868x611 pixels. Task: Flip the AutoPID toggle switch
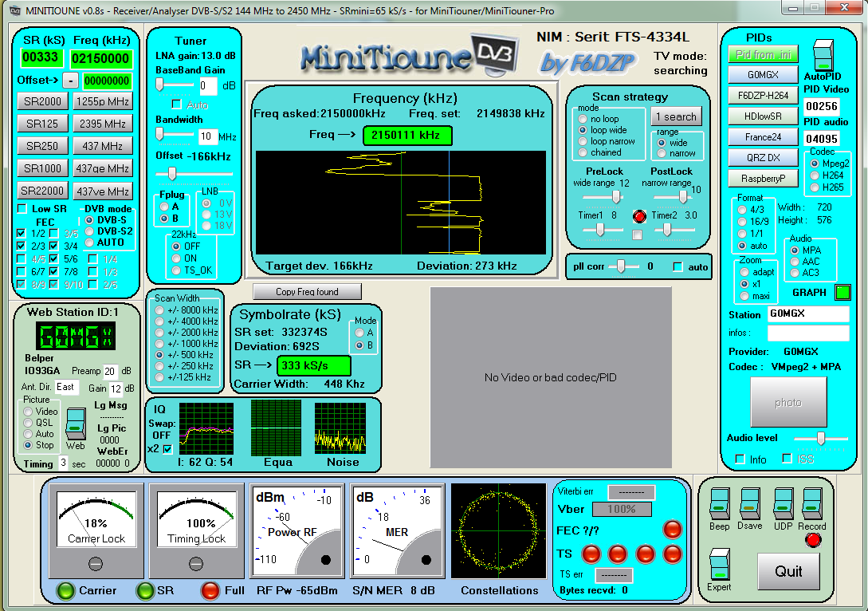click(x=823, y=54)
